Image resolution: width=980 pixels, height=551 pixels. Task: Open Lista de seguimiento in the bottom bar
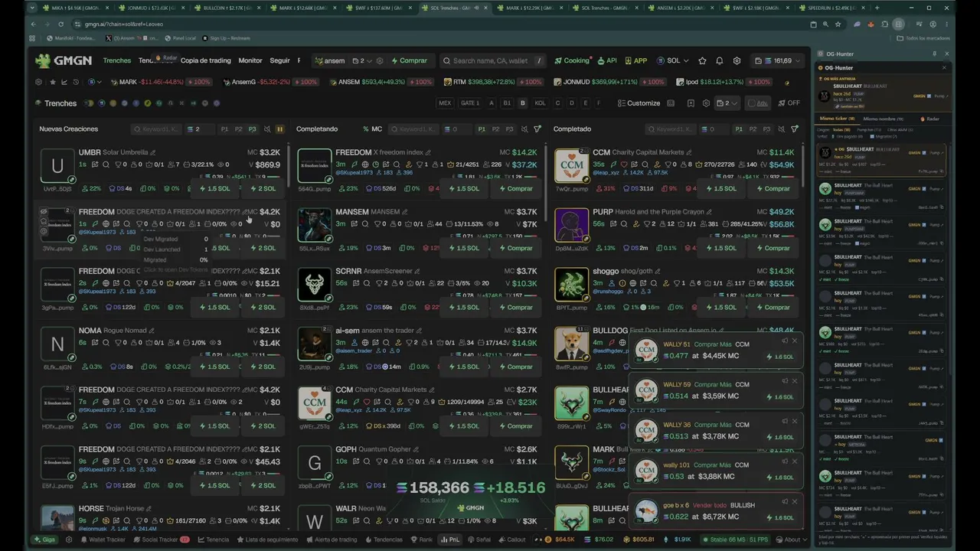click(x=267, y=540)
